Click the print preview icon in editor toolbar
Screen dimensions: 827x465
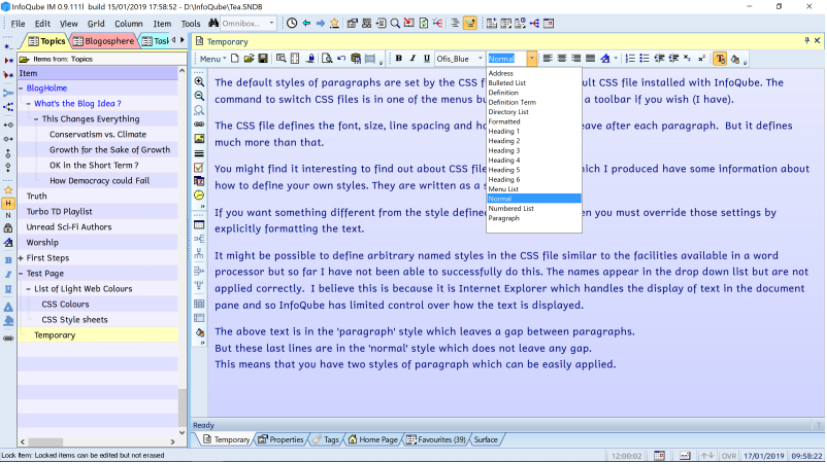point(327,59)
